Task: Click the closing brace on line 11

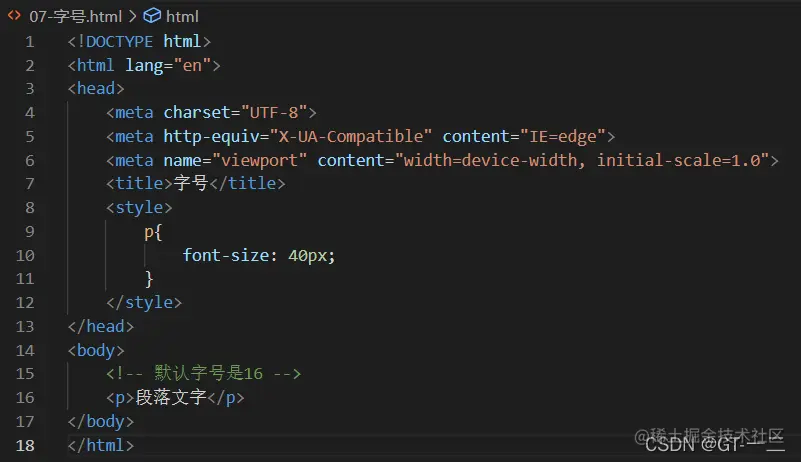Action: (x=149, y=279)
